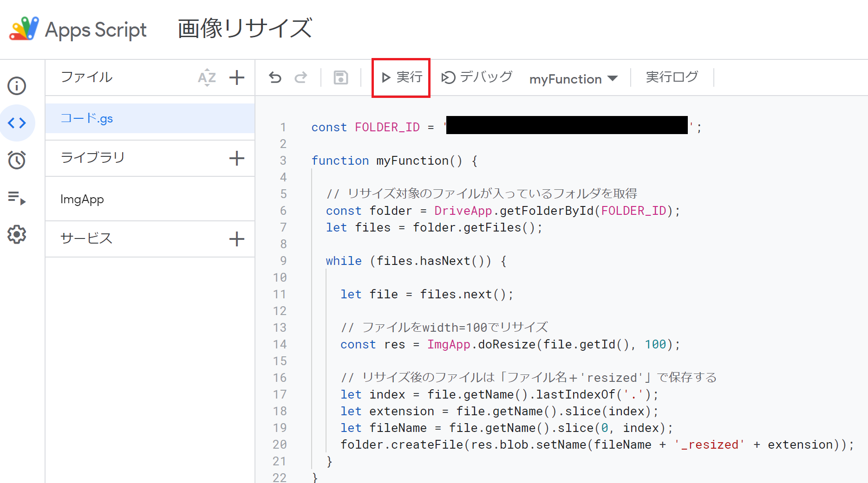Run the script with 実行 button
This screenshot has width=868, height=483.
pyautogui.click(x=401, y=77)
